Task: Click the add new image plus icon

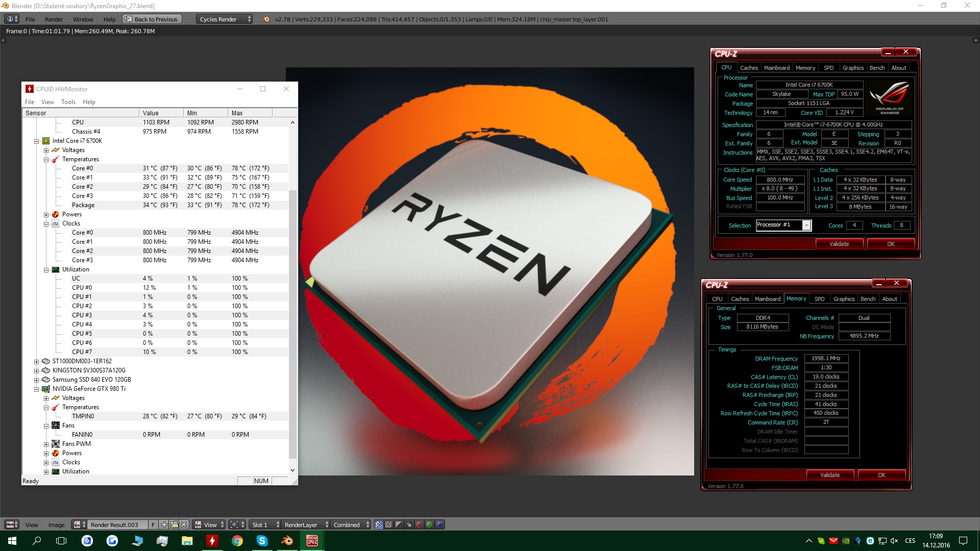Action: (x=164, y=524)
